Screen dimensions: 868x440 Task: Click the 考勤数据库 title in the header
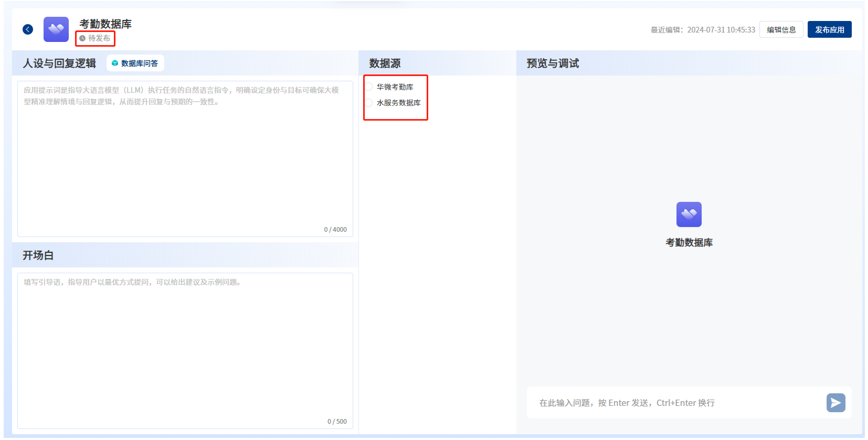click(x=105, y=24)
